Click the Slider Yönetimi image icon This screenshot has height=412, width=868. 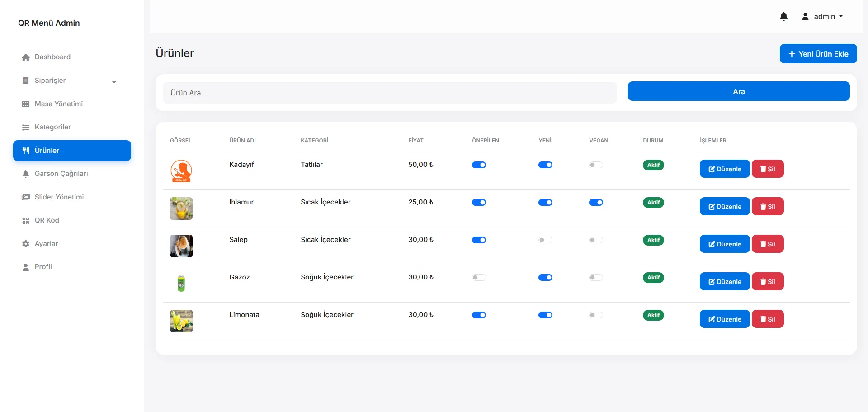26,197
